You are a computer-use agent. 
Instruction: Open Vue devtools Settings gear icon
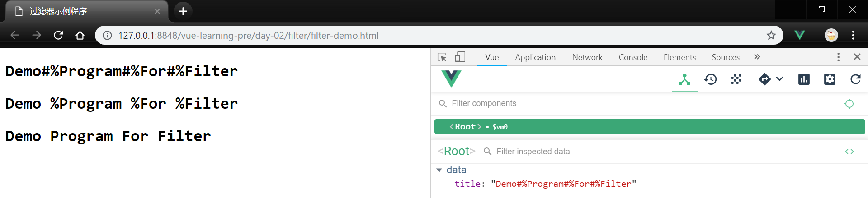830,79
